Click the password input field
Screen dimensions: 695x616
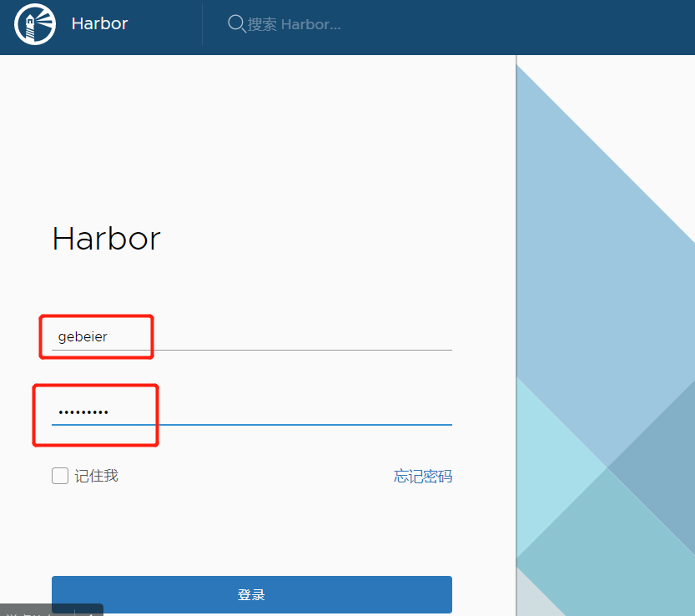click(x=252, y=412)
